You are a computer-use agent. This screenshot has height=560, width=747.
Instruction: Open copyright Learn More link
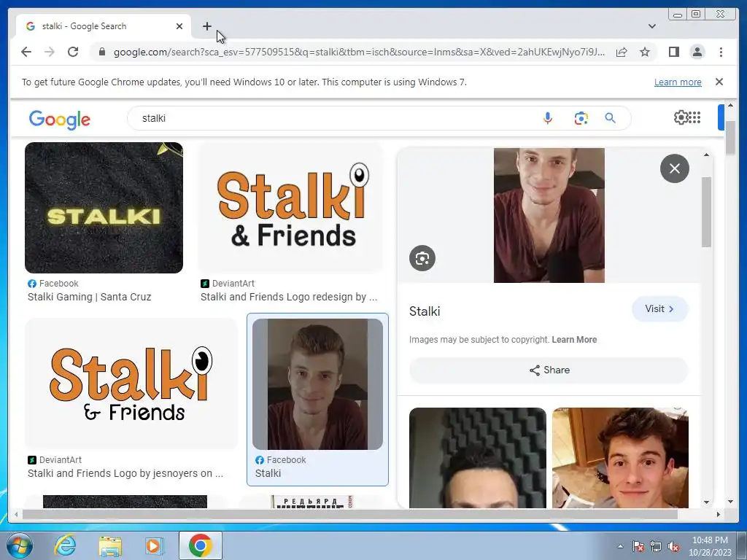click(574, 340)
